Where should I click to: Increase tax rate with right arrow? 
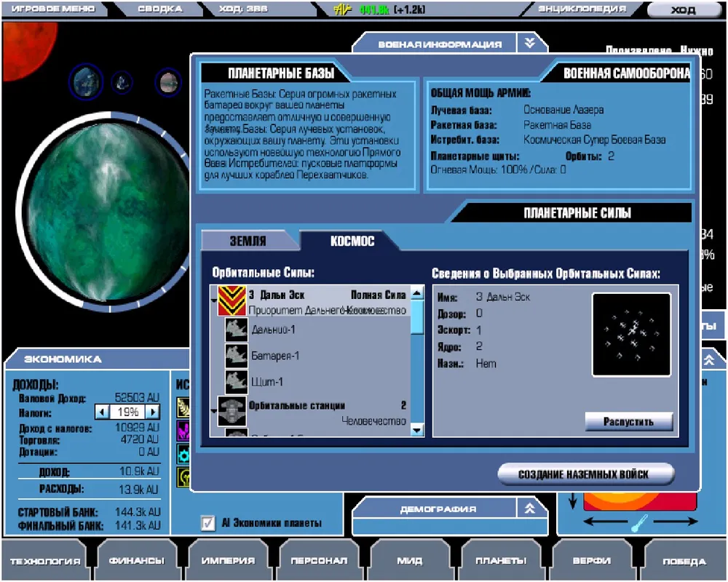pos(152,412)
